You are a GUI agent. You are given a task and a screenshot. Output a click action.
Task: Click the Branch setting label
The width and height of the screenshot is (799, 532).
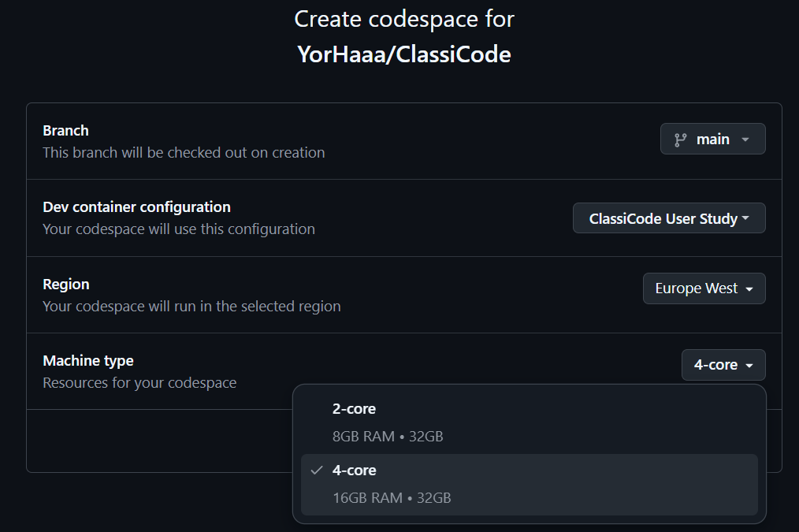(x=65, y=131)
